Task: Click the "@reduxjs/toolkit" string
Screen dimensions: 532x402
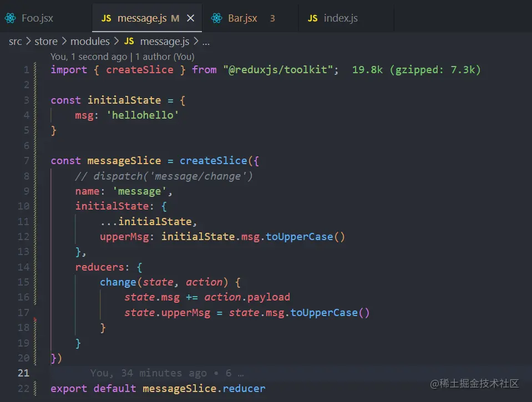Action: tap(278, 70)
